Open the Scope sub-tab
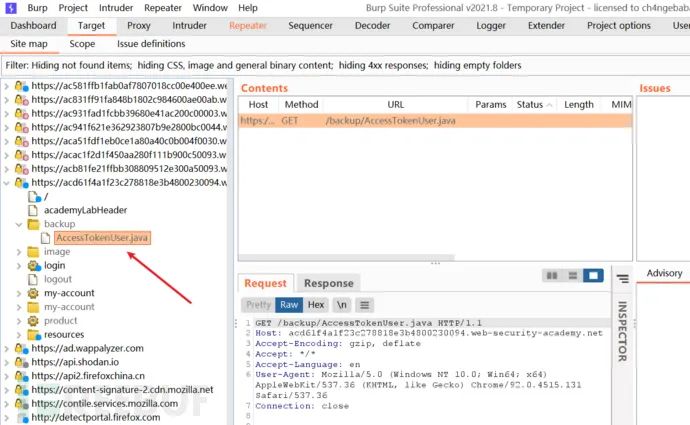 [82, 44]
